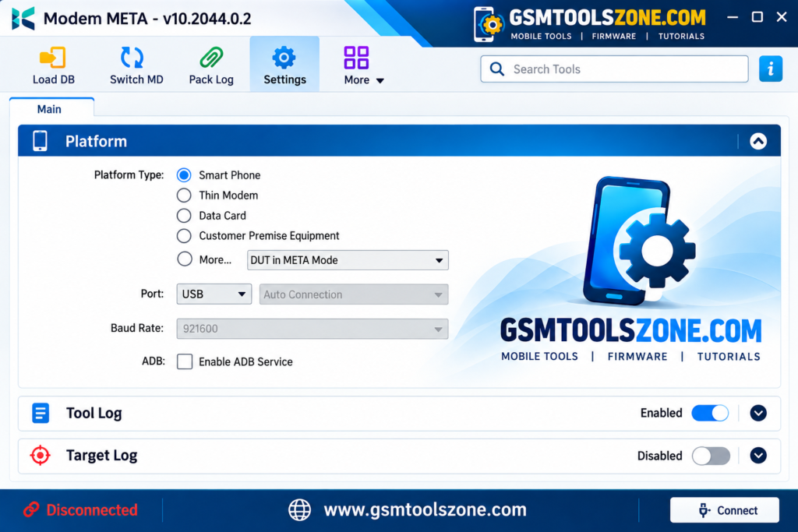798x532 pixels.
Task: Toggle the Tool Log Enabled switch
Action: [x=710, y=413]
